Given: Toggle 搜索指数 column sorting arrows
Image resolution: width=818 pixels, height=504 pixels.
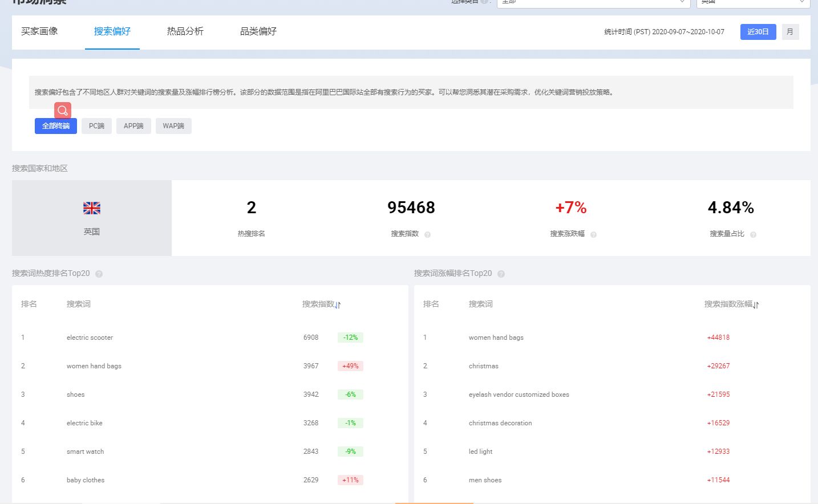Looking at the screenshot, I should 338,304.
